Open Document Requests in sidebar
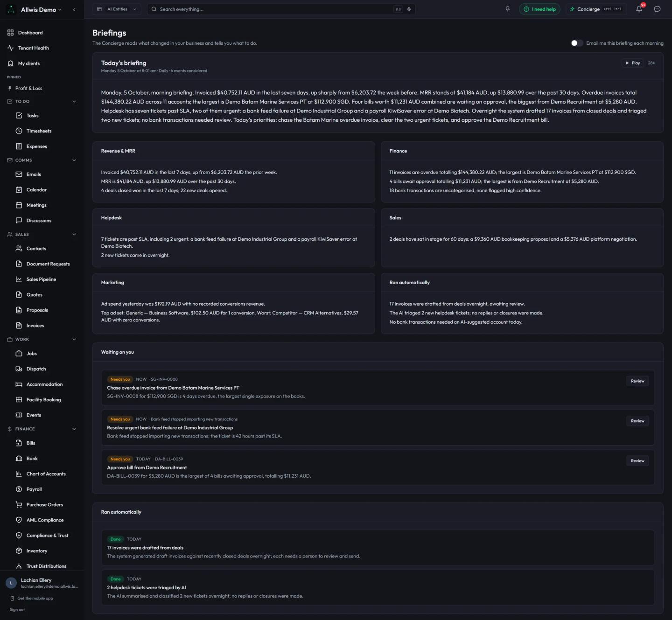The height and width of the screenshot is (620, 672). point(42,264)
